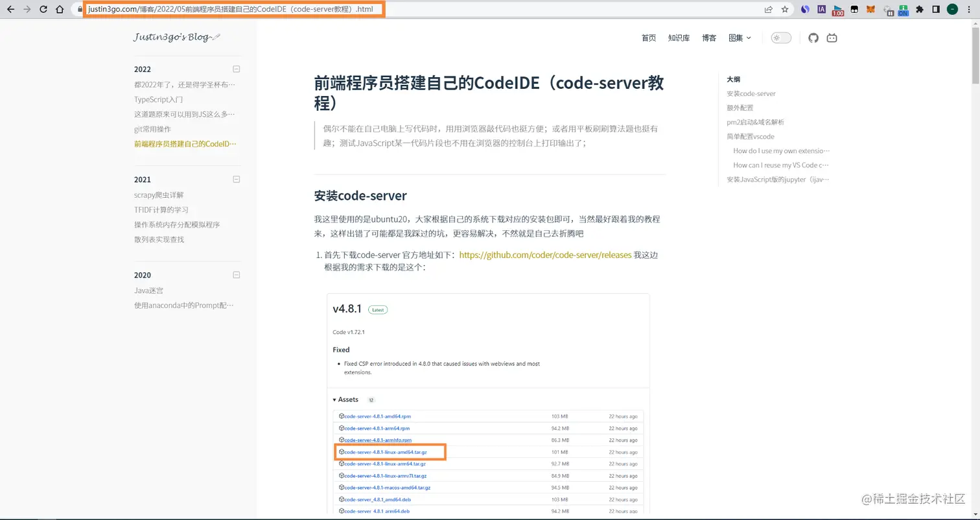The height and width of the screenshot is (520, 980).
Task: Open sidebar post TFIDF计算的学习
Action: coord(161,209)
